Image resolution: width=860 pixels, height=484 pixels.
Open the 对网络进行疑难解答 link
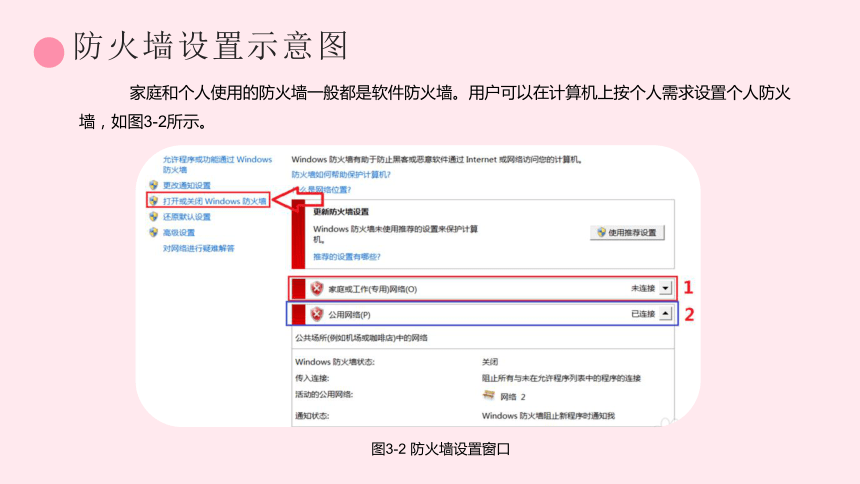(x=199, y=249)
